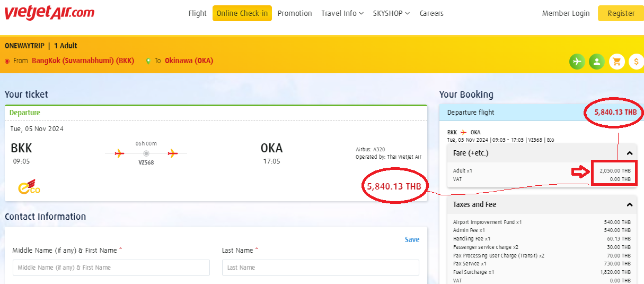Open the Flight menu item
The image size is (644, 284).
[198, 13]
